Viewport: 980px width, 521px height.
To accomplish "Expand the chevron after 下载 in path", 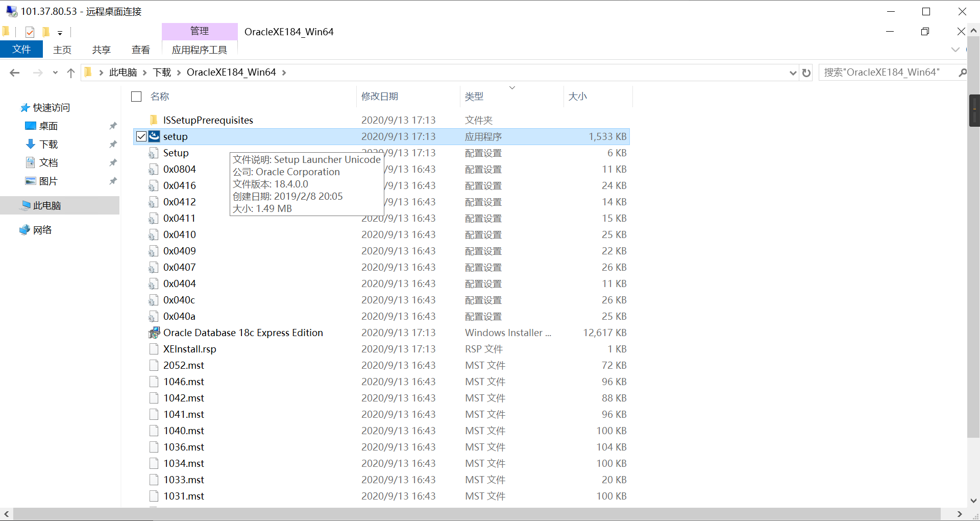I will (179, 73).
